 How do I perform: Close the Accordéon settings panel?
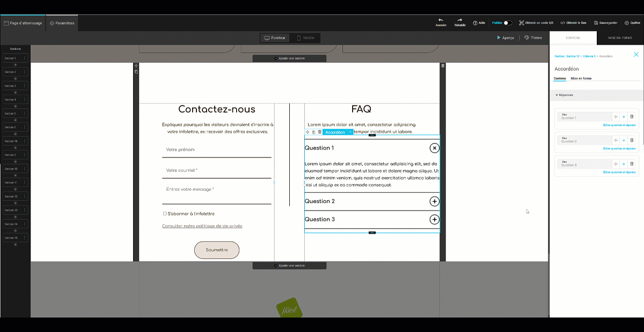[x=636, y=55]
